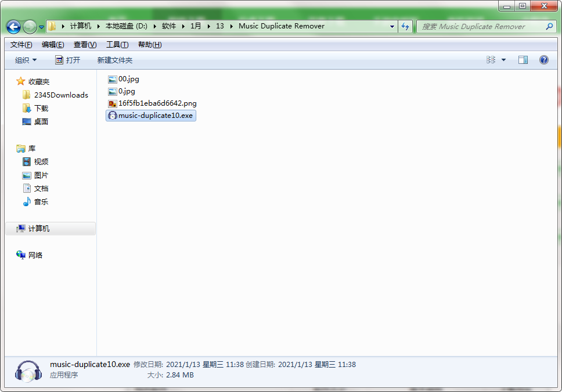Click the 新建文件夹 button
562x392 pixels.
pyautogui.click(x=114, y=60)
